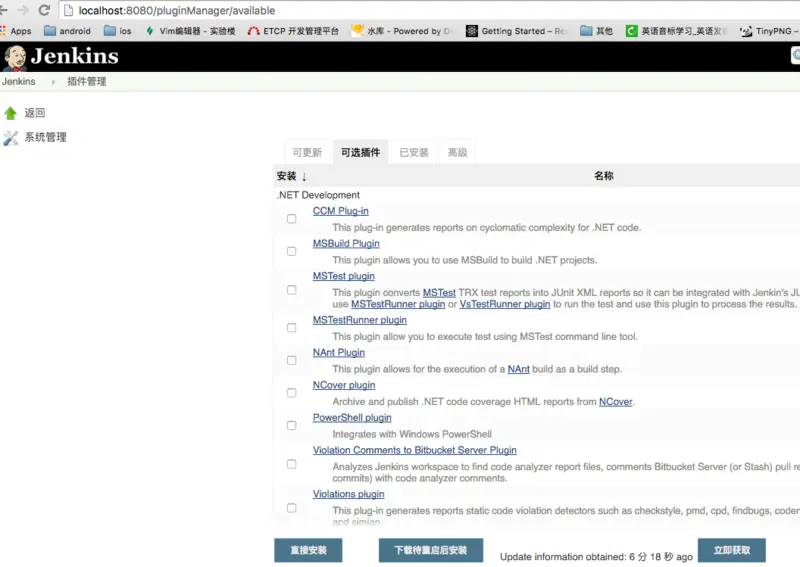The width and height of the screenshot is (800, 567).
Task: Open the MSTestRunner plugin title link
Action: tap(360, 320)
